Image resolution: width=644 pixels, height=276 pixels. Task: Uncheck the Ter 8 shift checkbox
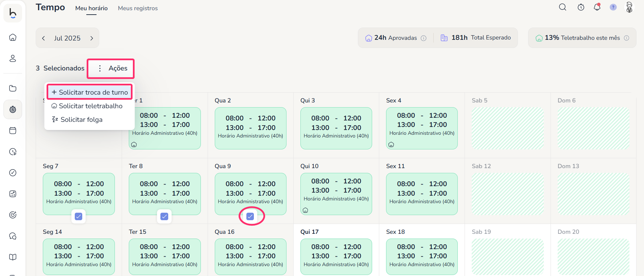click(x=164, y=216)
